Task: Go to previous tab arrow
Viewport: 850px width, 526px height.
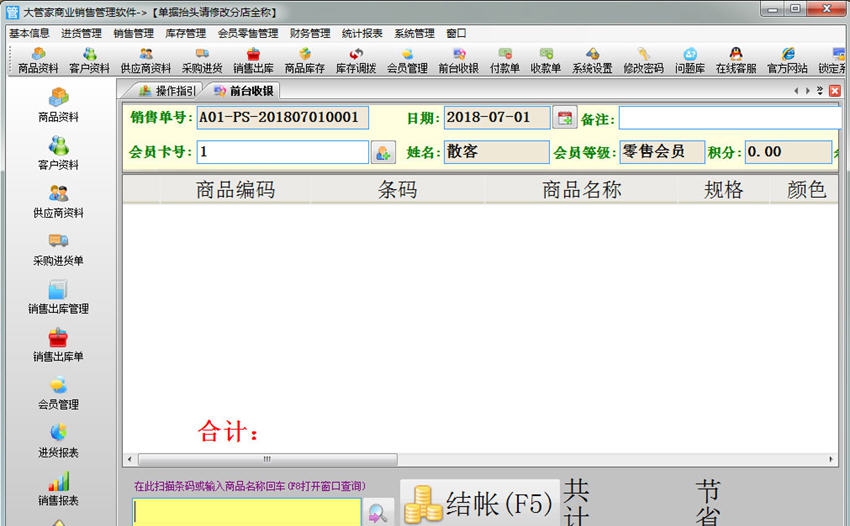Action: (x=796, y=91)
